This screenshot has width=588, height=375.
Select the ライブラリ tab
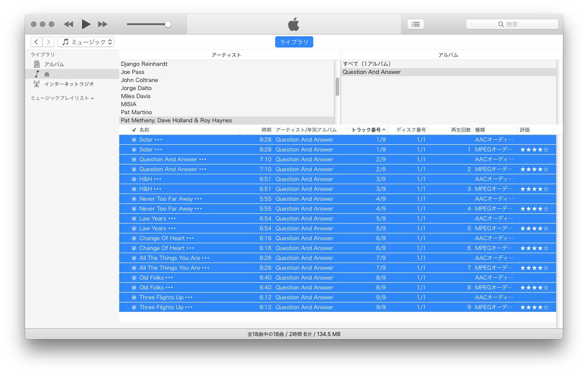[x=294, y=42]
